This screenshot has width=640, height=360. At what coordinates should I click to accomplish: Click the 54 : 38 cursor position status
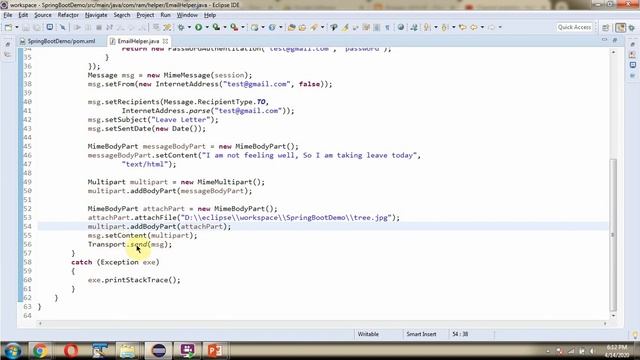tap(460, 334)
